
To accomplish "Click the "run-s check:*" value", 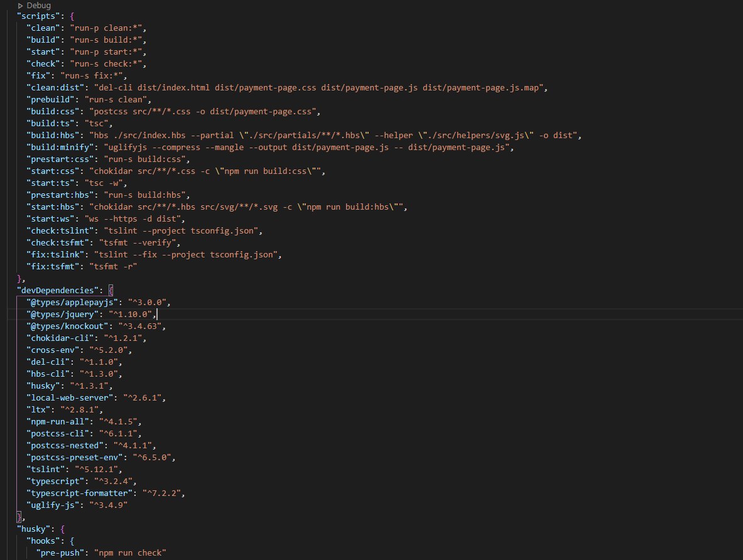I will (106, 63).
